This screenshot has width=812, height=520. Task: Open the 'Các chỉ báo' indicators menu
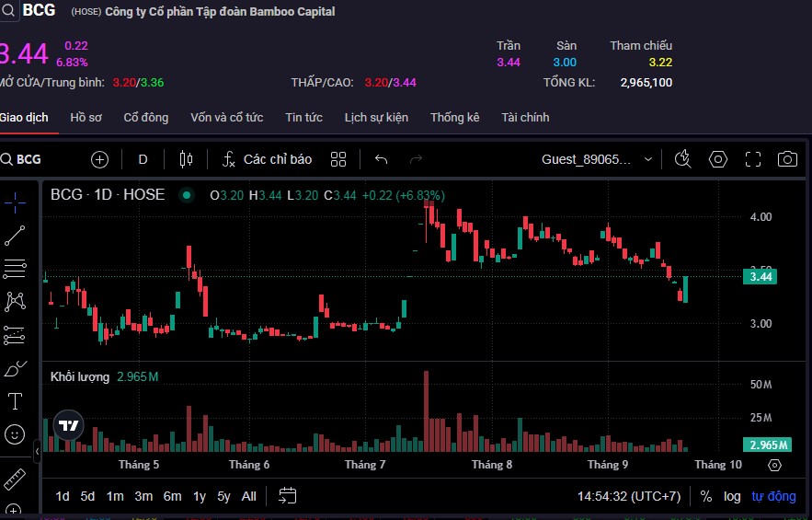point(267,159)
